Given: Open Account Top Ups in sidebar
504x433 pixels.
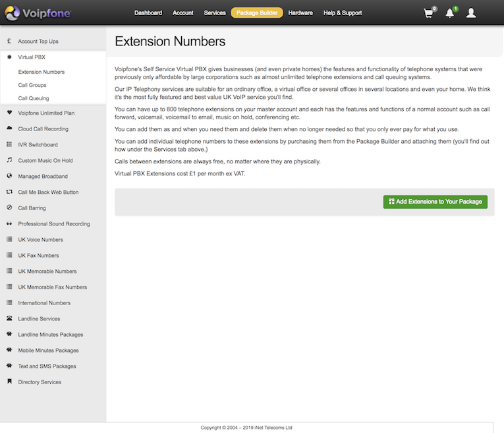Looking at the screenshot, I should (x=38, y=42).
